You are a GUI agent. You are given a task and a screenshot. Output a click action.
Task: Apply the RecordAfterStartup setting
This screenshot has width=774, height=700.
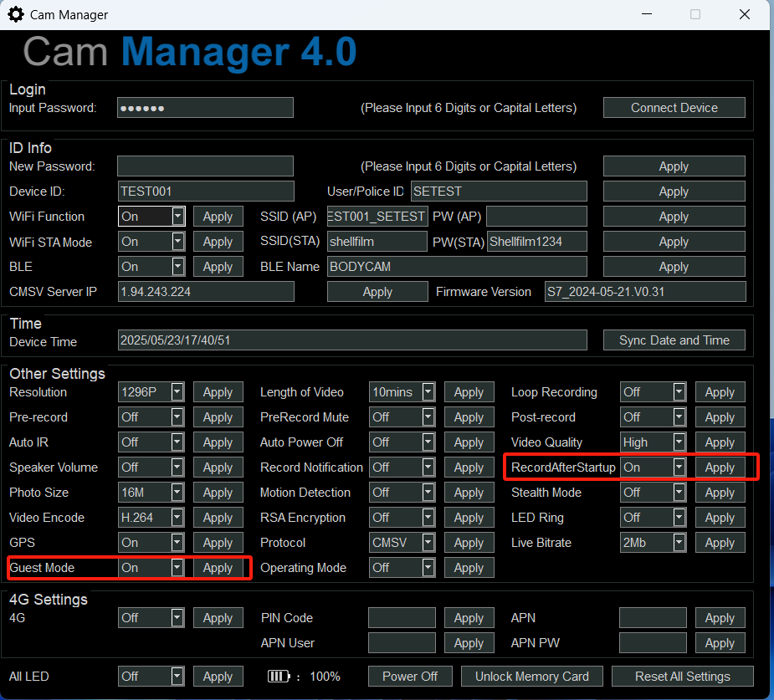(720, 468)
